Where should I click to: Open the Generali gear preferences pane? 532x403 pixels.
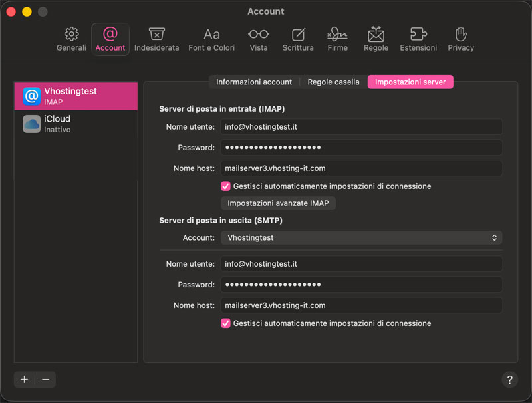coord(71,39)
